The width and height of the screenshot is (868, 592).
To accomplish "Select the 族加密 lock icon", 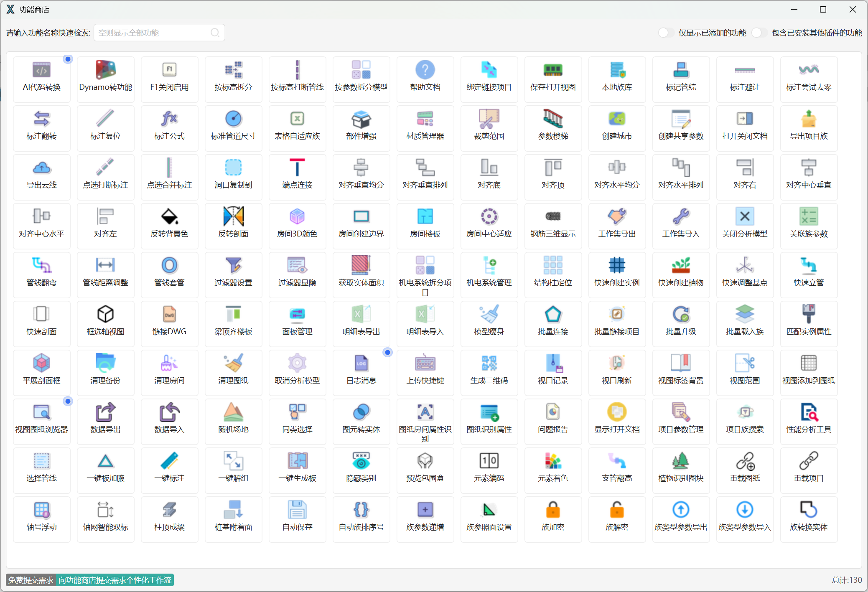I will coord(553,510).
